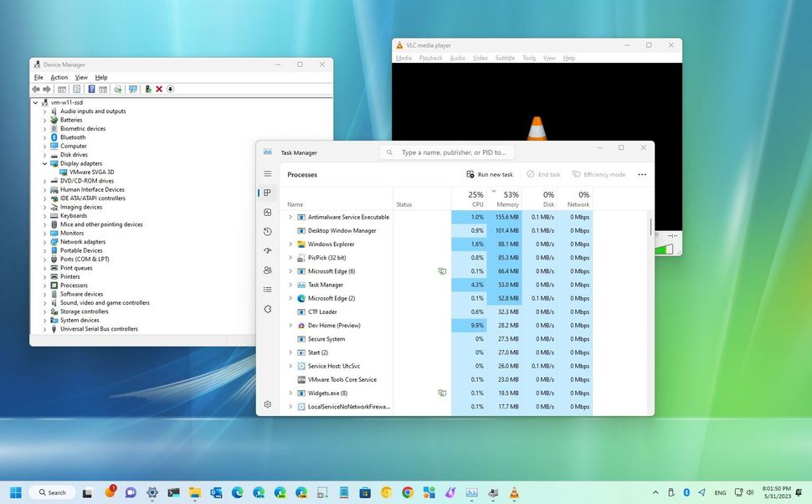Click the Device Manager back navigation arrow
The width and height of the screenshot is (812, 504).
pyautogui.click(x=35, y=89)
